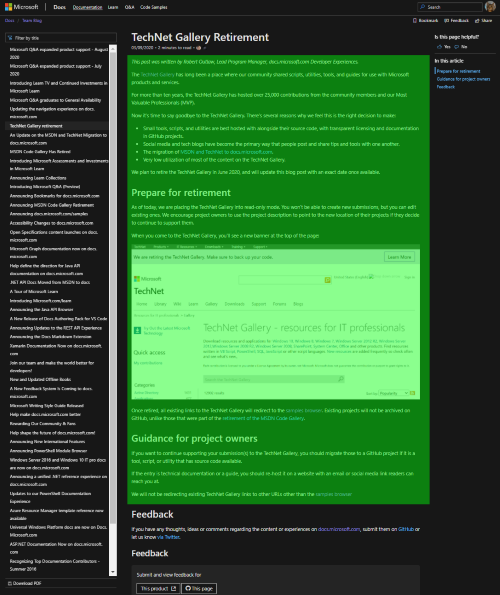500x595 pixels.
Task: Open New and Updated Offline Books post
Action: [40, 379]
